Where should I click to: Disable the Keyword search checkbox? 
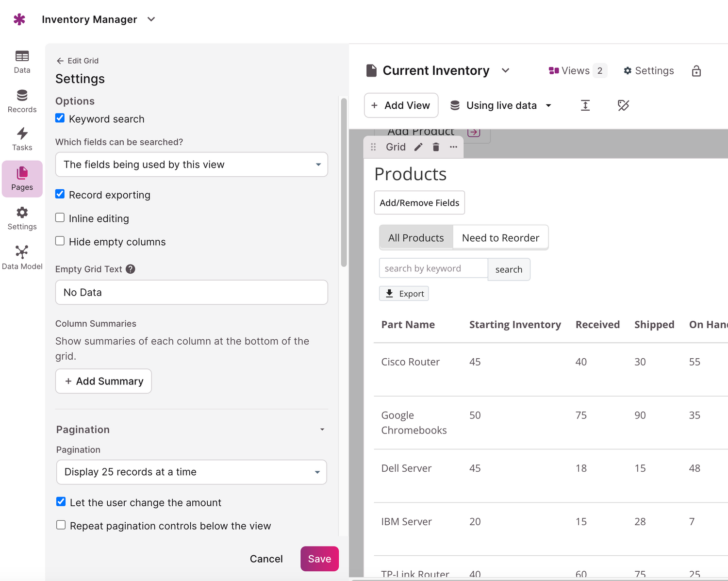60,118
